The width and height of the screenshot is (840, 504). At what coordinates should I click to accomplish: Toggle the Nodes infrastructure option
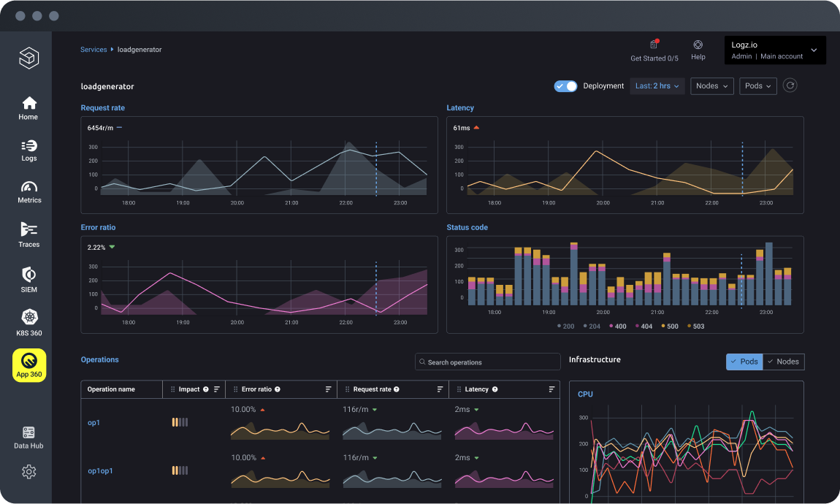click(783, 362)
